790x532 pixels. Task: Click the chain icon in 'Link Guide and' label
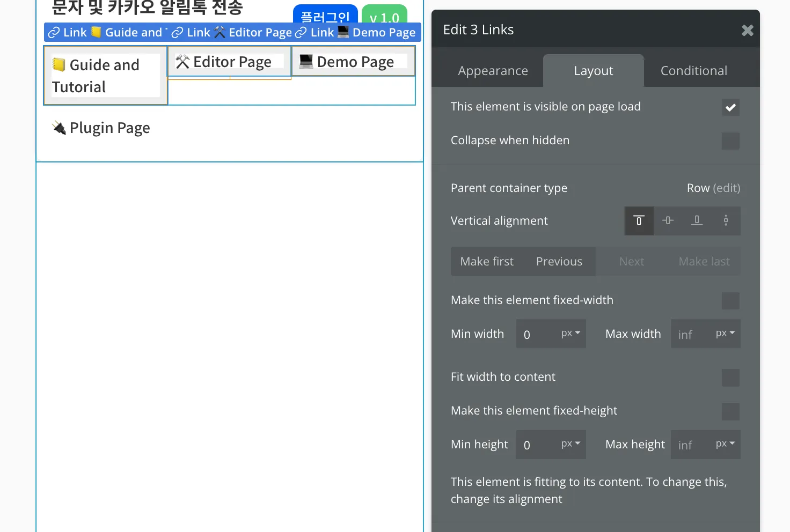[54, 33]
